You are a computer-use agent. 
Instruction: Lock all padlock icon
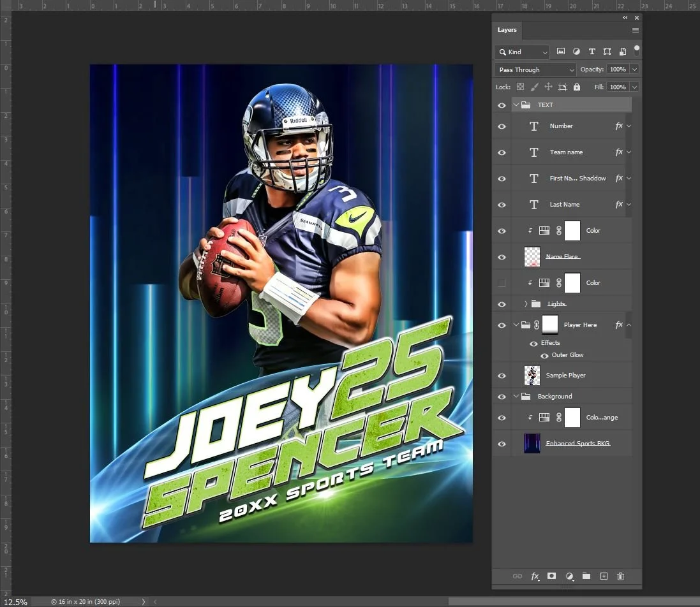pos(577,87)
